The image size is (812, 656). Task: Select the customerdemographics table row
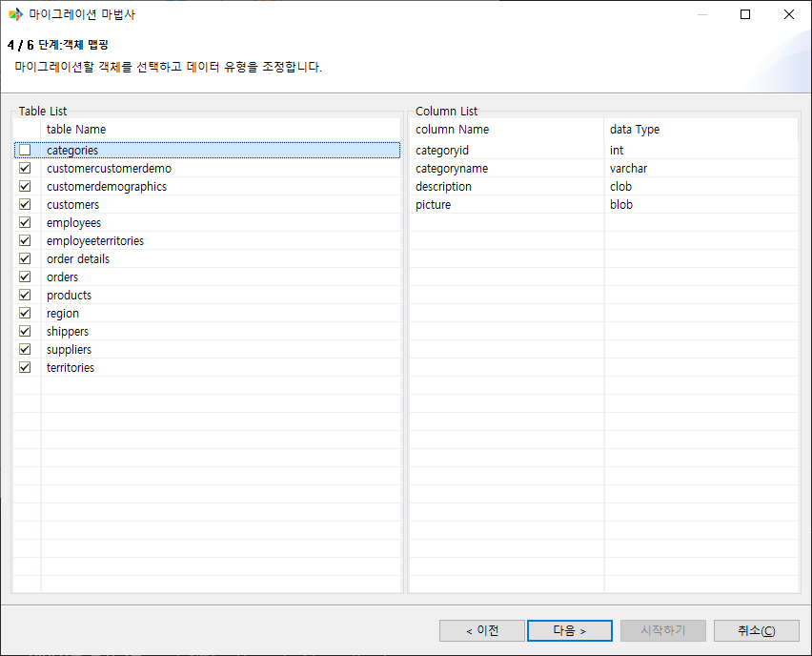[106, 186]
